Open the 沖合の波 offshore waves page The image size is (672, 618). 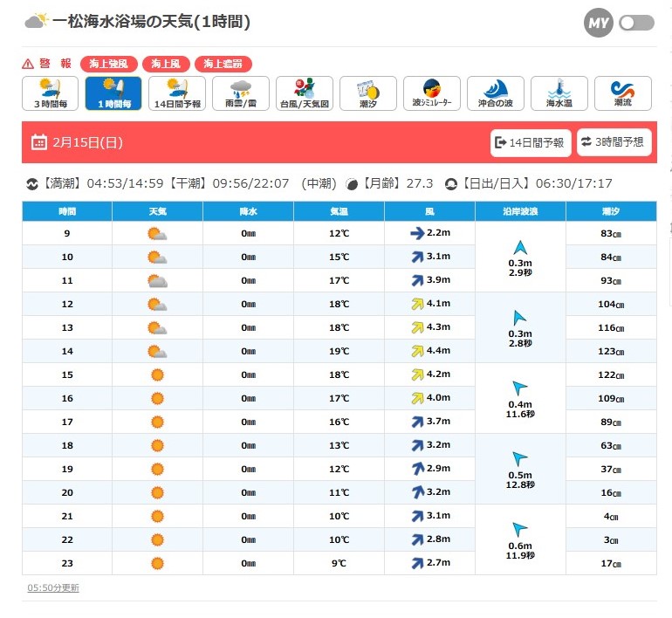pos(495,93)
